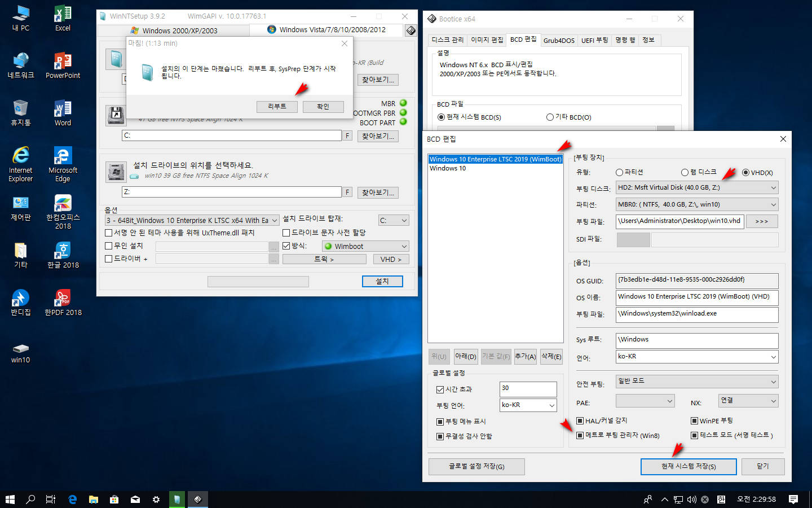Image resolution: width=812 pixels, height=508 pixels.
Task: Launch 한컴오피스 2018 from desktop
Action: tap(63, 212)
